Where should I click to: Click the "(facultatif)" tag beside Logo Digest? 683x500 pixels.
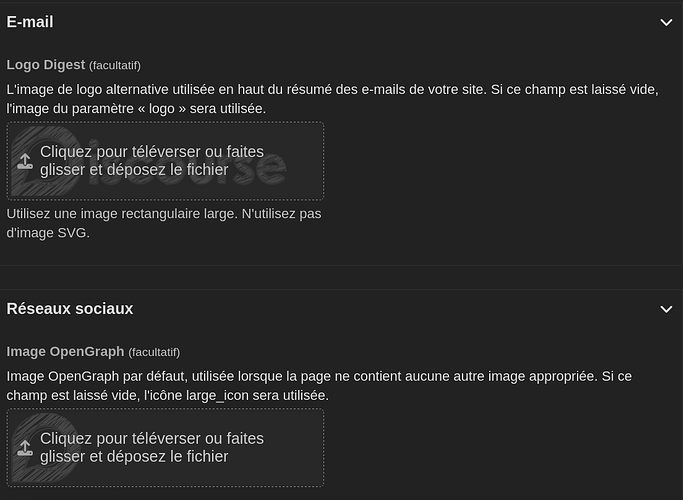pos(122,66)
